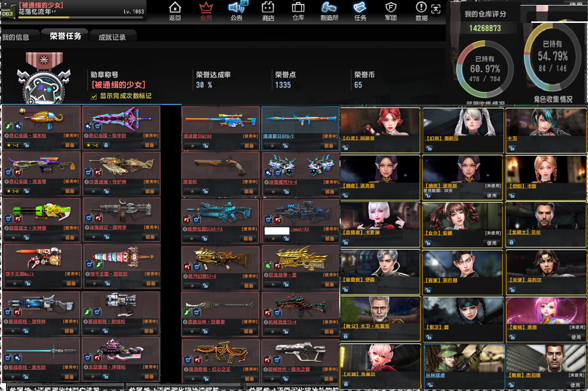Viewport: 588px width, 391px height.
Task: Open the 成就记录 tab
Action: point(112,37)
